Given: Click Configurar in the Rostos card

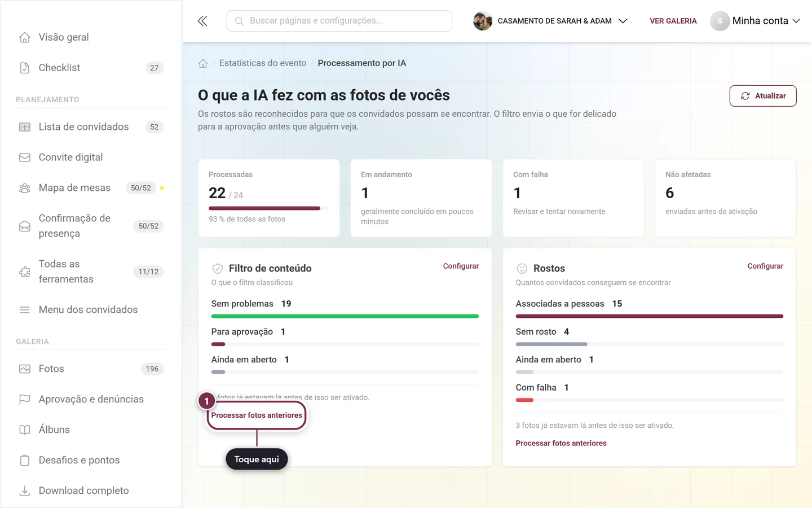Looking at the screenshot, I should [x=765, y=266].
